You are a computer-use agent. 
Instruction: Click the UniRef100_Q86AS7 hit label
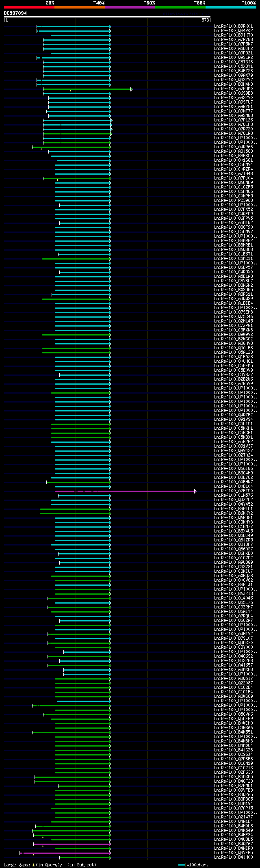pos(233,549)
